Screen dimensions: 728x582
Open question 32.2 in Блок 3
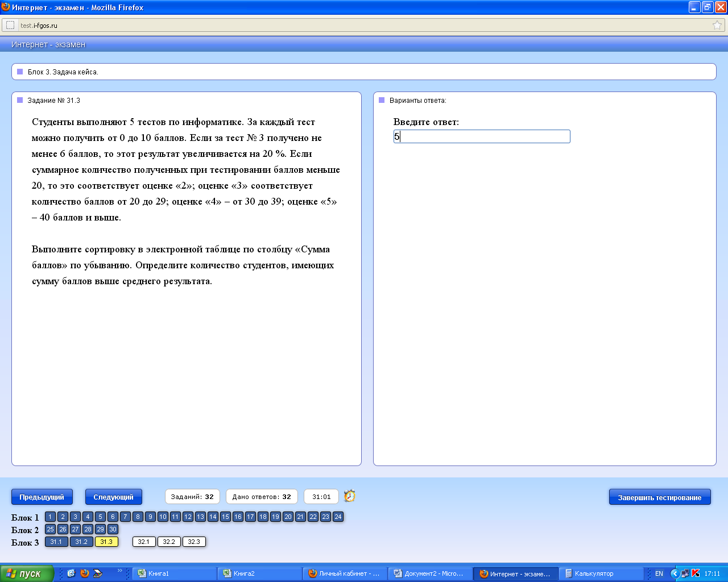pos(169,542)
